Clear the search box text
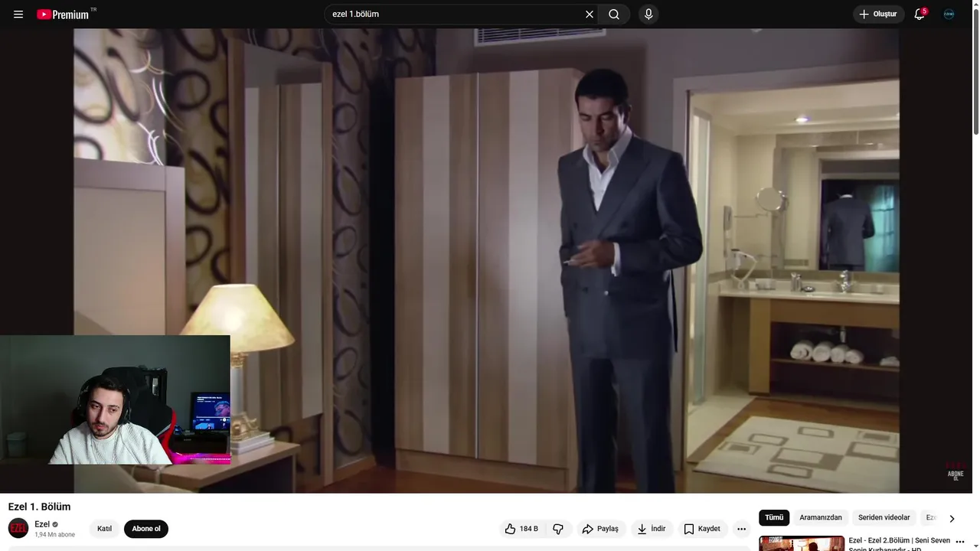 (590, 15)
